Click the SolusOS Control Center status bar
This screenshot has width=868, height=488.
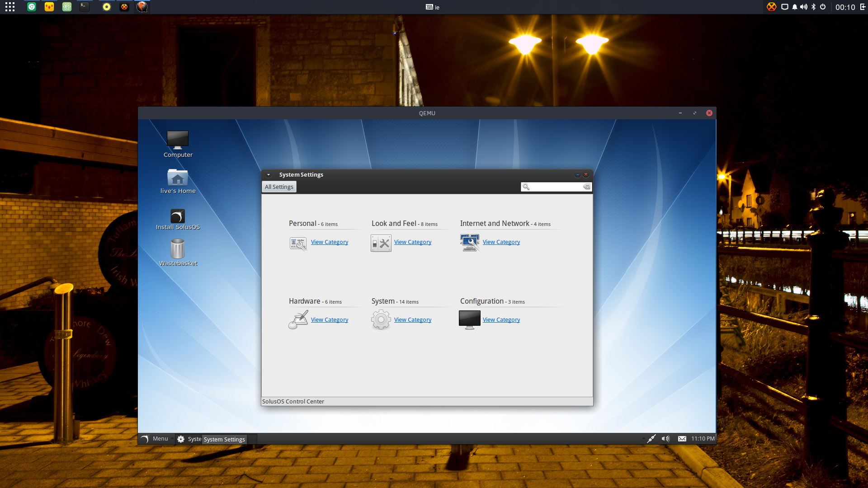pos(427,401)
